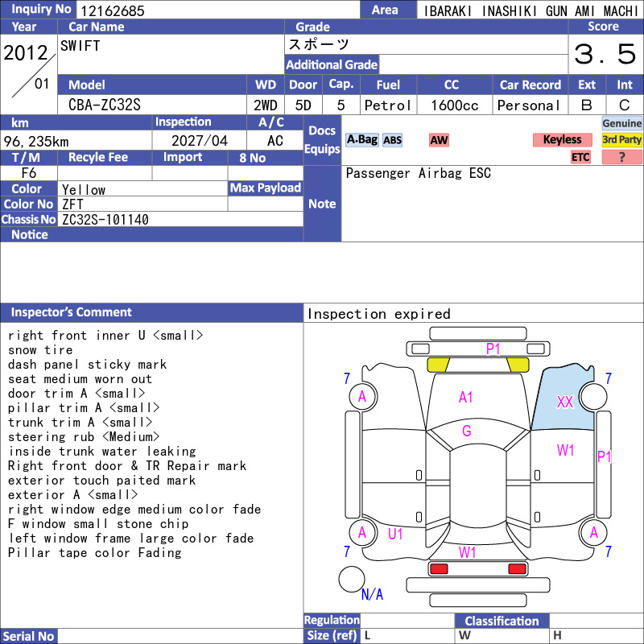Select the 3rd Party yellow badge
The width and height of the screenshot is (644, 644).
point(621,140)
